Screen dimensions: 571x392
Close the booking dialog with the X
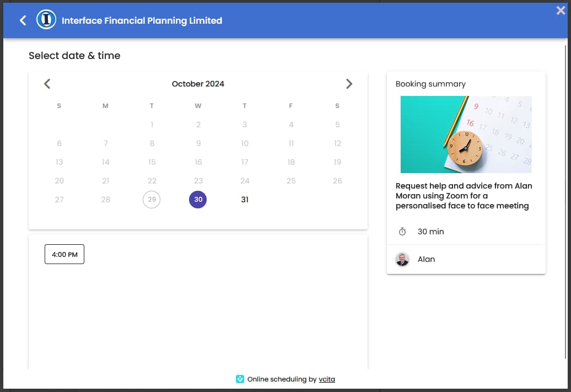[x=561, y=10]
